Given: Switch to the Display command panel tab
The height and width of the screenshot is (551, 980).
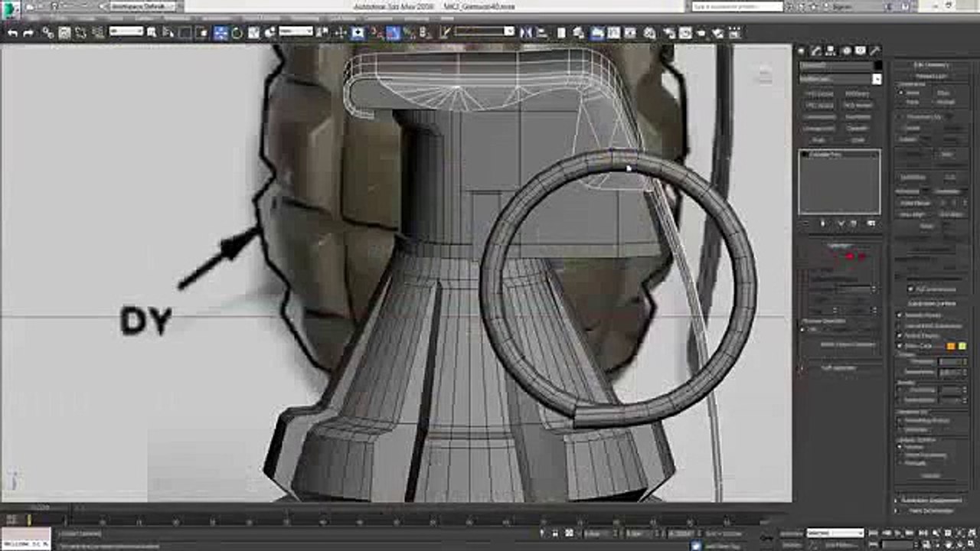Looking at the screenshot, I should click(x=861, y=51).
